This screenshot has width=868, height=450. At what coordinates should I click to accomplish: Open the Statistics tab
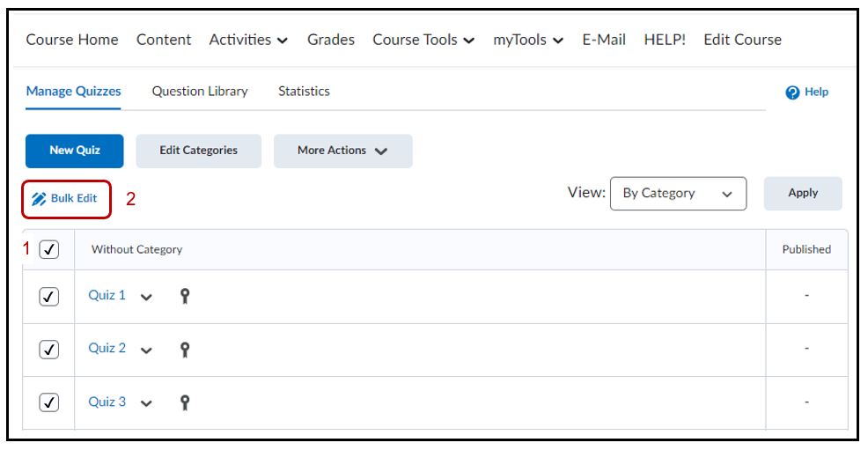(x=304, y=92)
